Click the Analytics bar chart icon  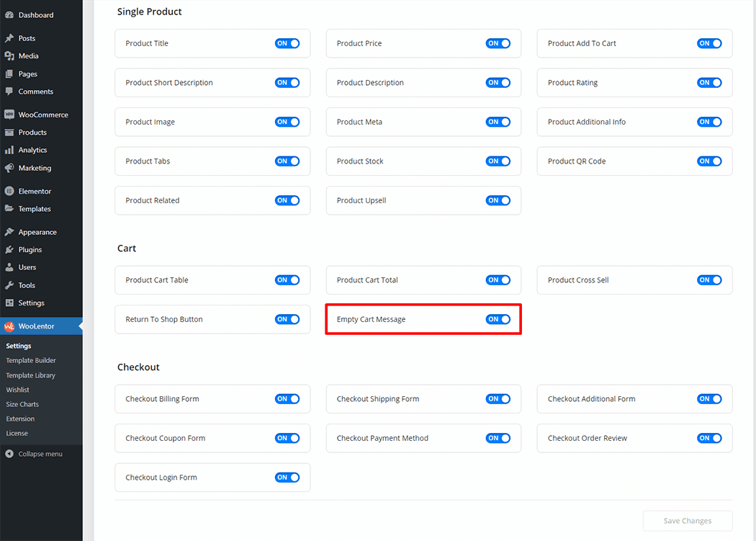(9, 150)
